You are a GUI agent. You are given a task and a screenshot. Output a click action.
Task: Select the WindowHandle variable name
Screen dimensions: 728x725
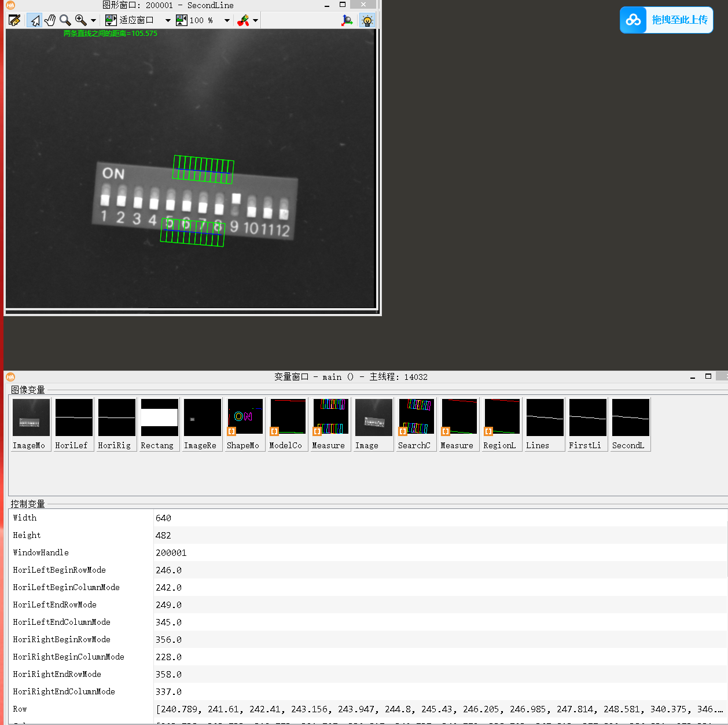41,552
